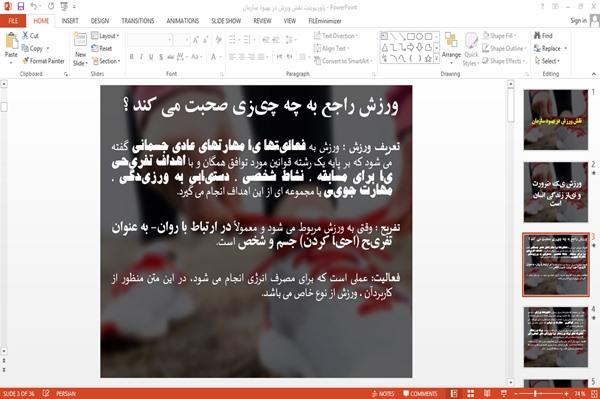Switch to INSERT tab
This screenshot has height=399, width=600.
(x=70, y=21)
